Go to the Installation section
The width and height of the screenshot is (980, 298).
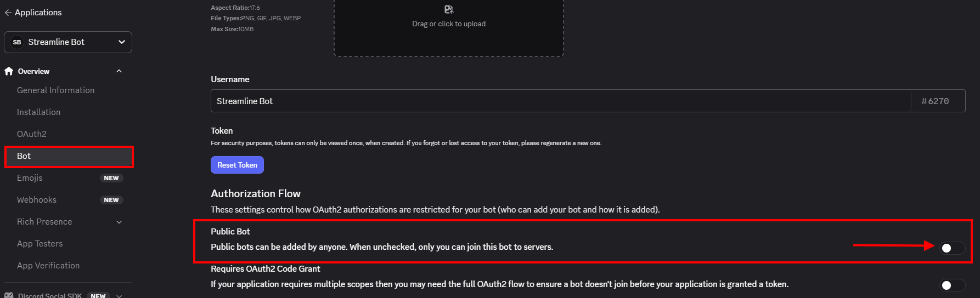38,112
